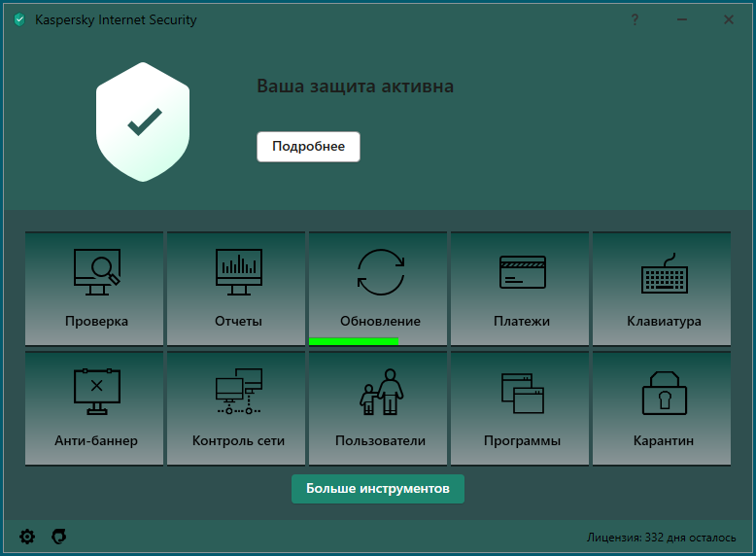Viewport: 756px width, 556px height.
Task: Click the Kaspersky logo in title bar
Action: (x=19, y=19)
